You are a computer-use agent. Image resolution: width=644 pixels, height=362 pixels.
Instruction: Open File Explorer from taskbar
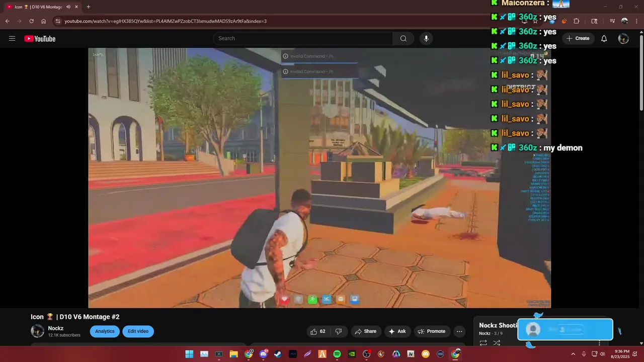click(233, 354)
